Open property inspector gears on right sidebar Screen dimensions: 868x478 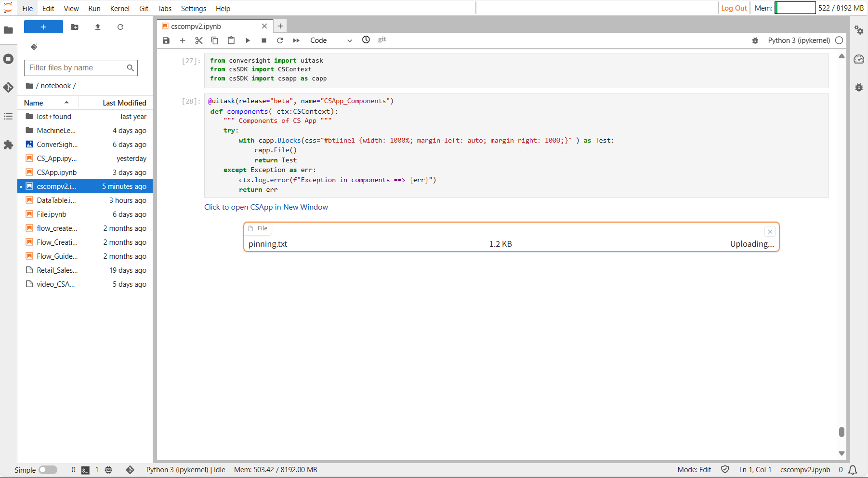[x=859, y=30]
